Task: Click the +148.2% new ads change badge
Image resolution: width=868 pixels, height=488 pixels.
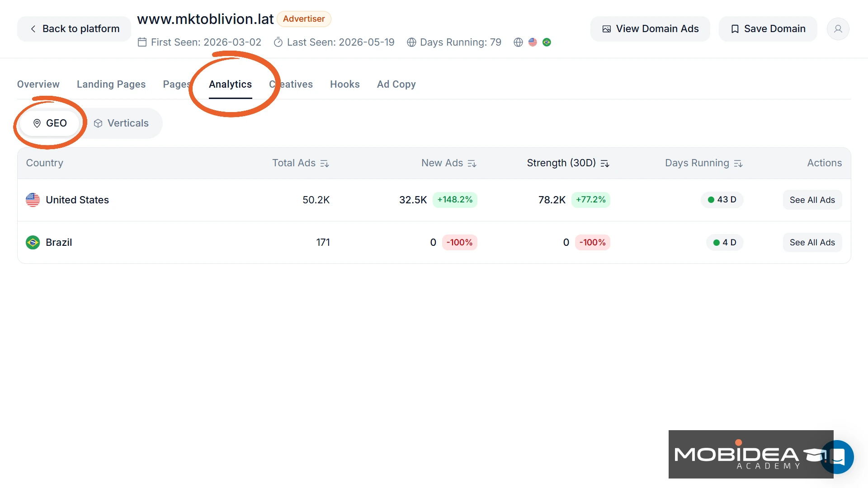Action: tap(455, 199)
